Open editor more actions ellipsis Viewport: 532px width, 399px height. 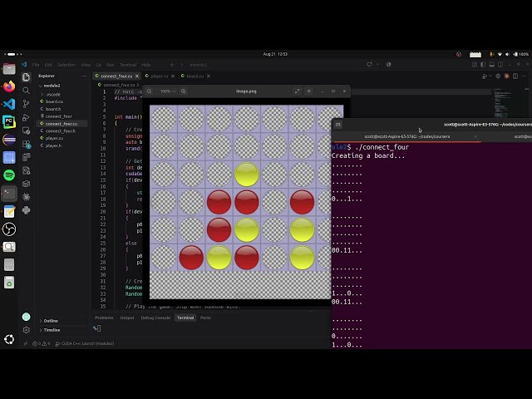(x=525, y=76)
